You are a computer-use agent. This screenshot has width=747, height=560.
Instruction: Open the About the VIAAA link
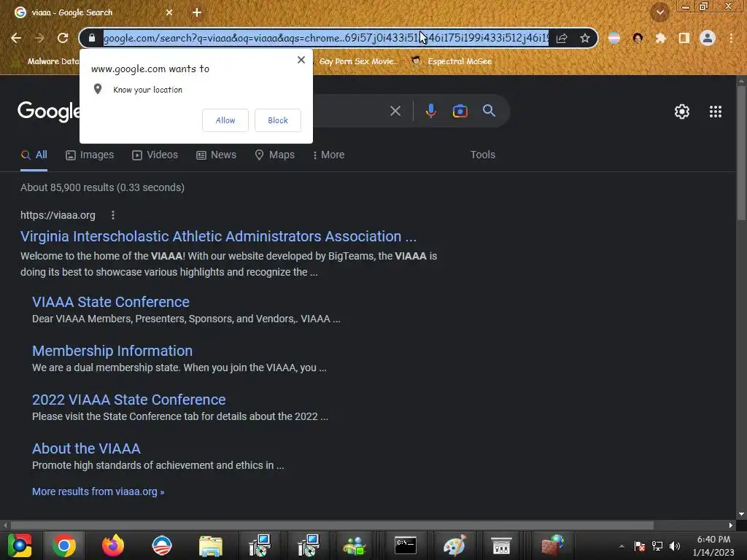(x=86, y=448)
